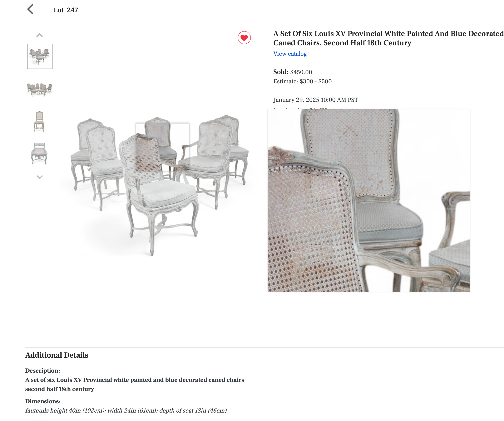Click the Additional Details heading
This screenshot has height=421, width=504.
pos(57,355)
